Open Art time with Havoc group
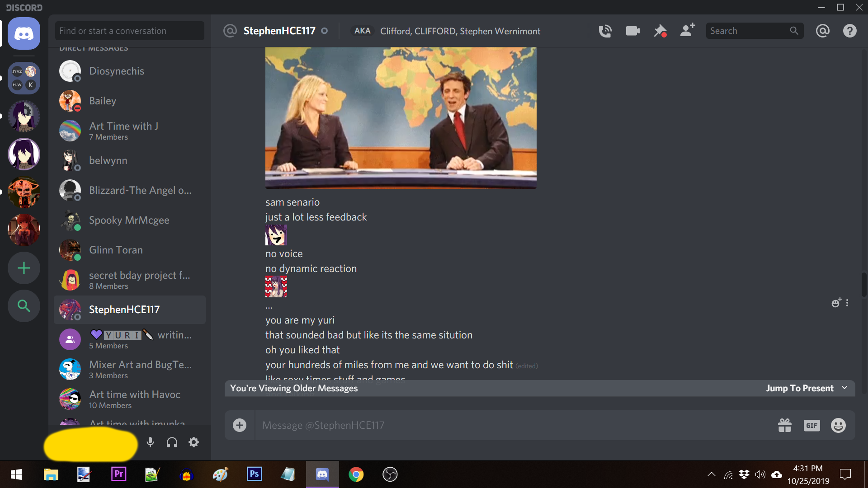868x488 pixels. click(130, 399)
